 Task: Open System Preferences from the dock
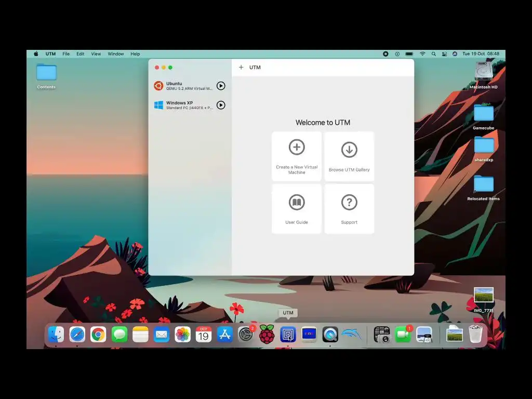click(246, 335)
